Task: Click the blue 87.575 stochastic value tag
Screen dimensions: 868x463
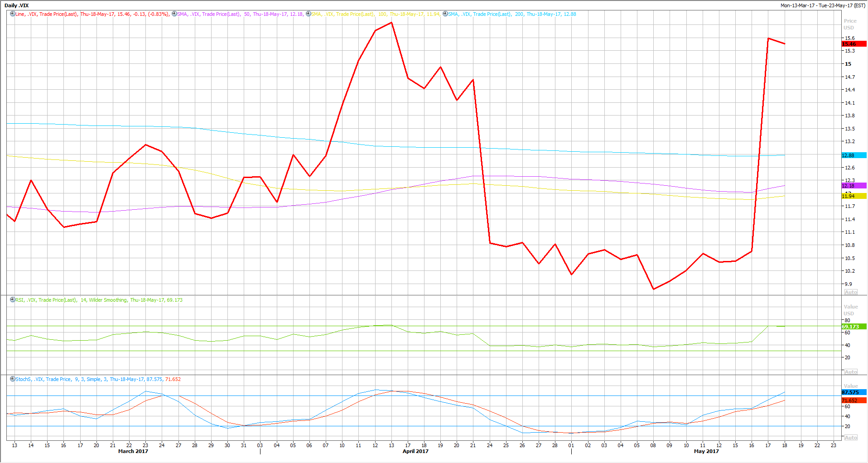Action: click(x=854, y=392)
